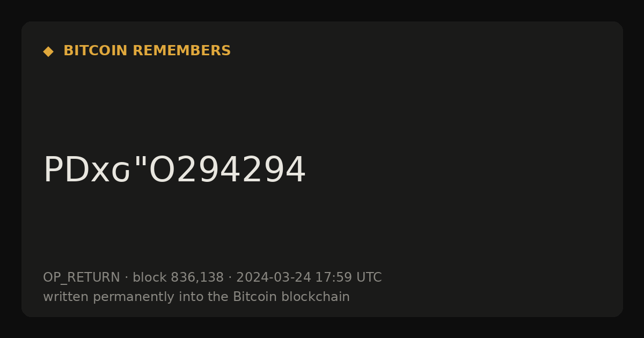This screenshot has width=644, height=338.
Task: Click the letter O before 294294
Action: [x=165, y=170]
